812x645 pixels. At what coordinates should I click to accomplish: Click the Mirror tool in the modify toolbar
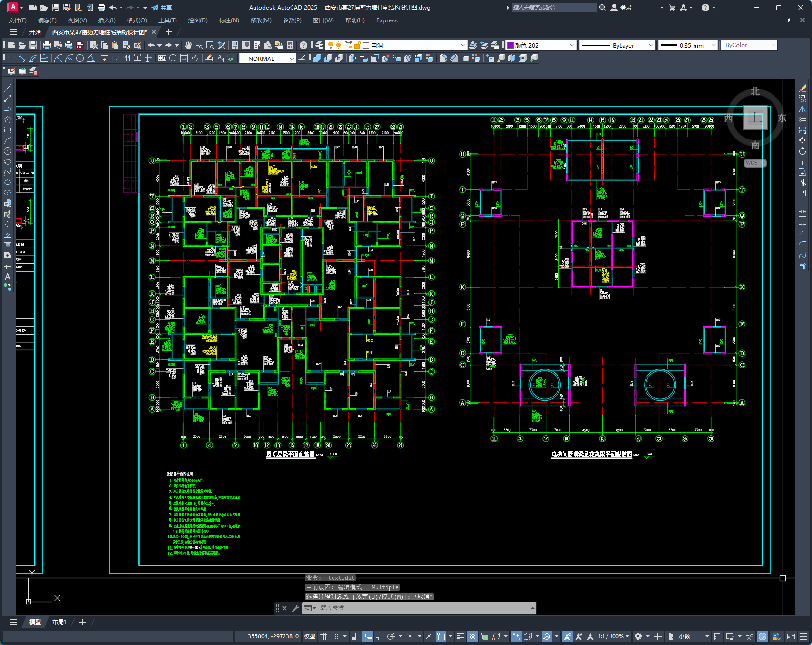pos(802,109)
